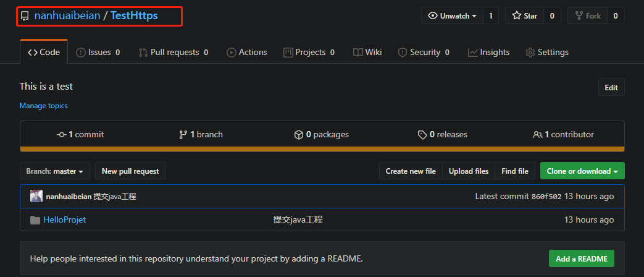Open the HelloProjet folder

(x=64, y=220)
